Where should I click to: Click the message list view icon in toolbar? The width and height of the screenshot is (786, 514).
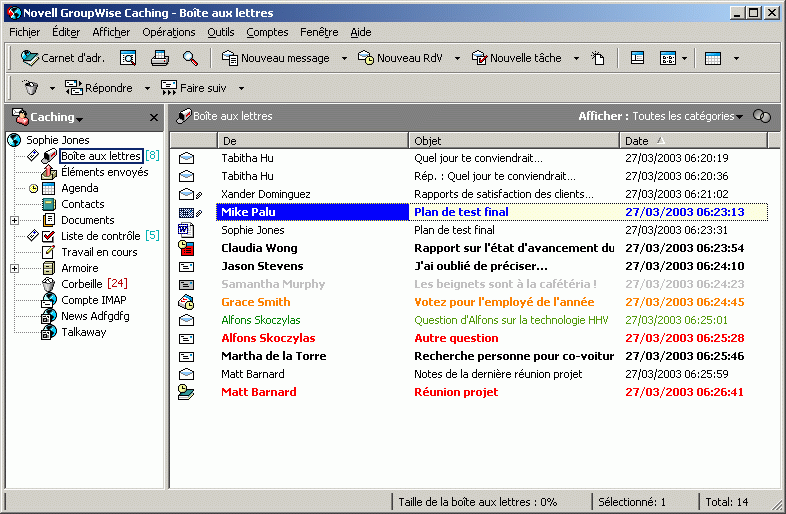[637, 58]
